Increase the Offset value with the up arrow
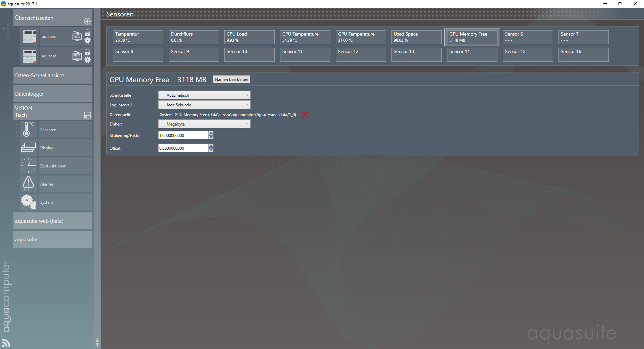This screenshot has height=349, width=644. click(x=211, y=146)
